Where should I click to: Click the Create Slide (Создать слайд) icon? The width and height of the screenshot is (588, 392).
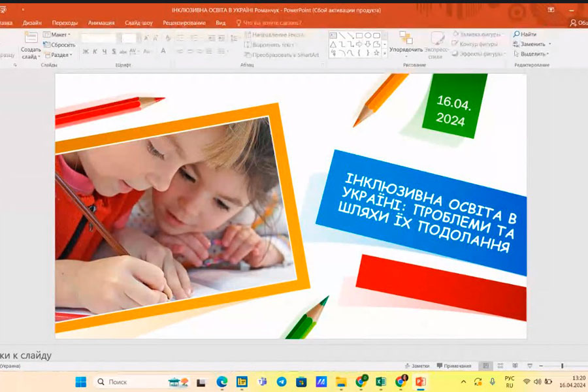point(31,38)
